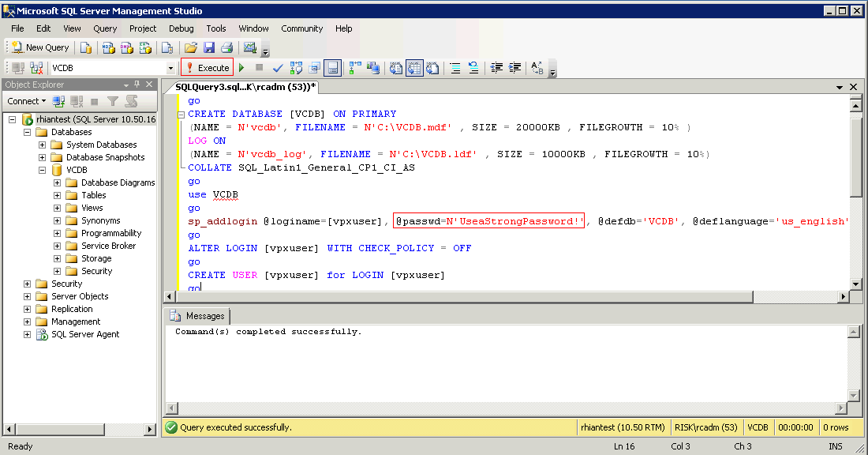Screen dimensions: 868x455
Task: Click query editor vertical scrollbar down arrow
Action: tap(856, 284)
